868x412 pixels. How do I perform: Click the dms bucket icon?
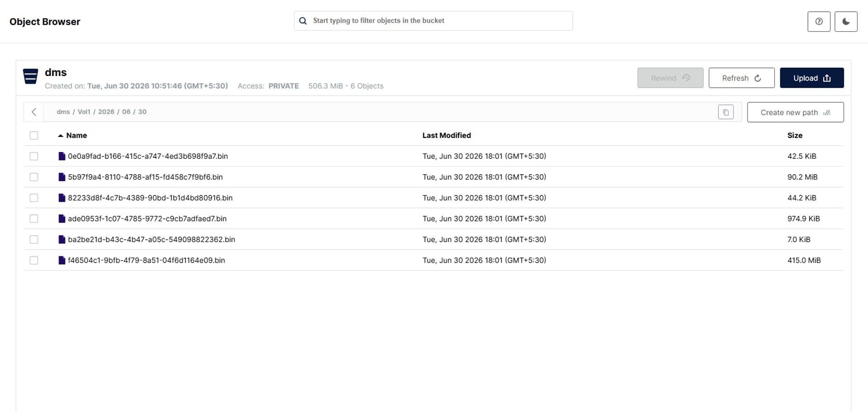(30, 76)
